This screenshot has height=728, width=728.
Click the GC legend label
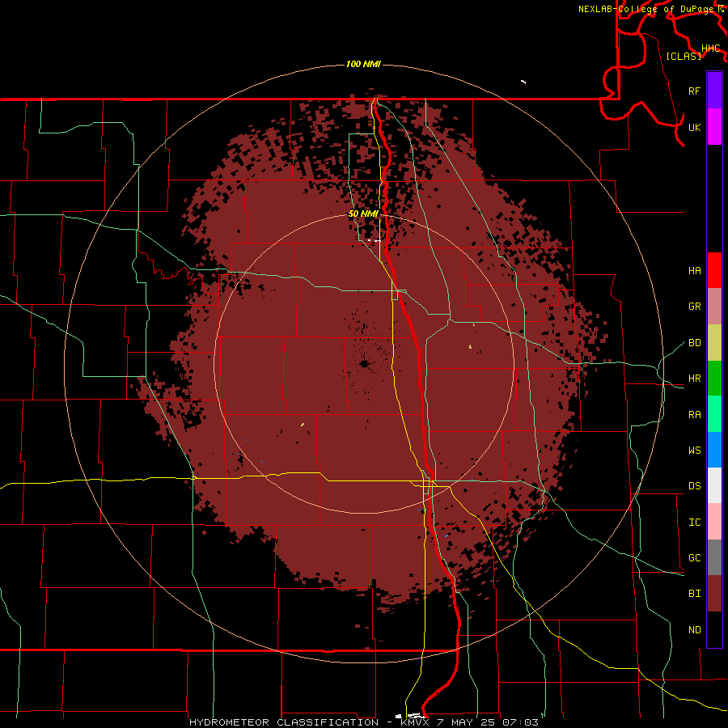694,557
